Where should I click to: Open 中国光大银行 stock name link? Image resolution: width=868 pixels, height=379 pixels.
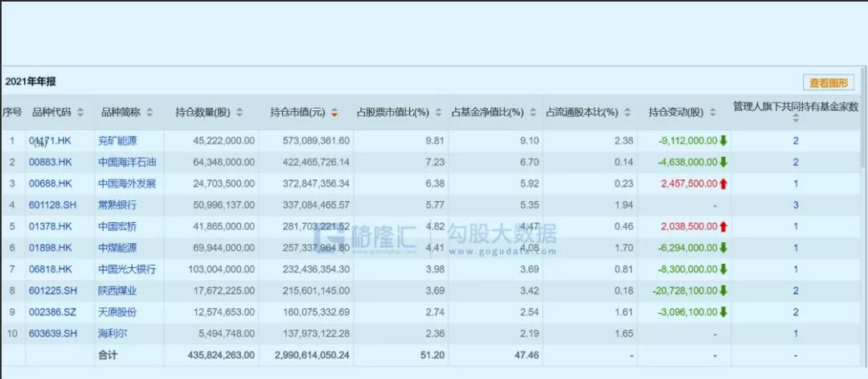point(127,270)
